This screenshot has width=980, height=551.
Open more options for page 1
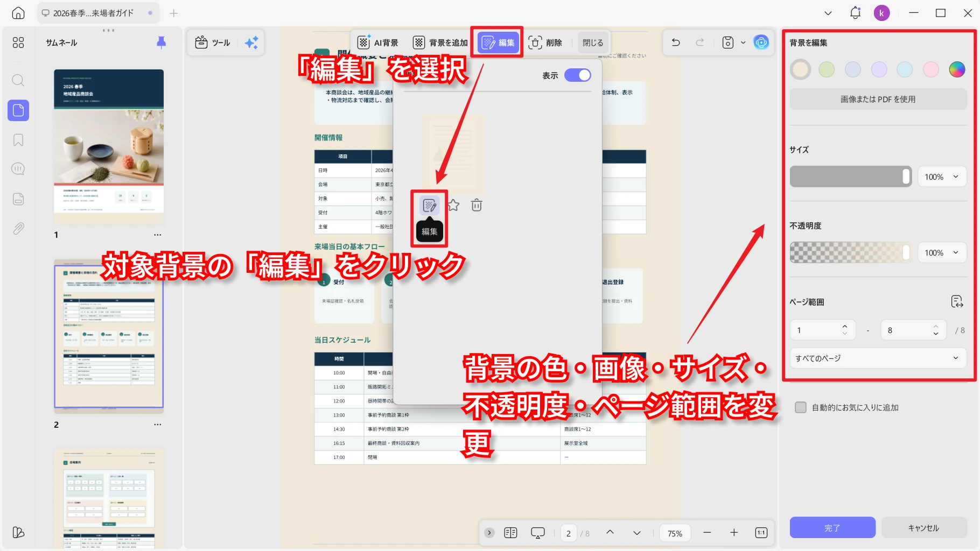(x=157, y=235)
